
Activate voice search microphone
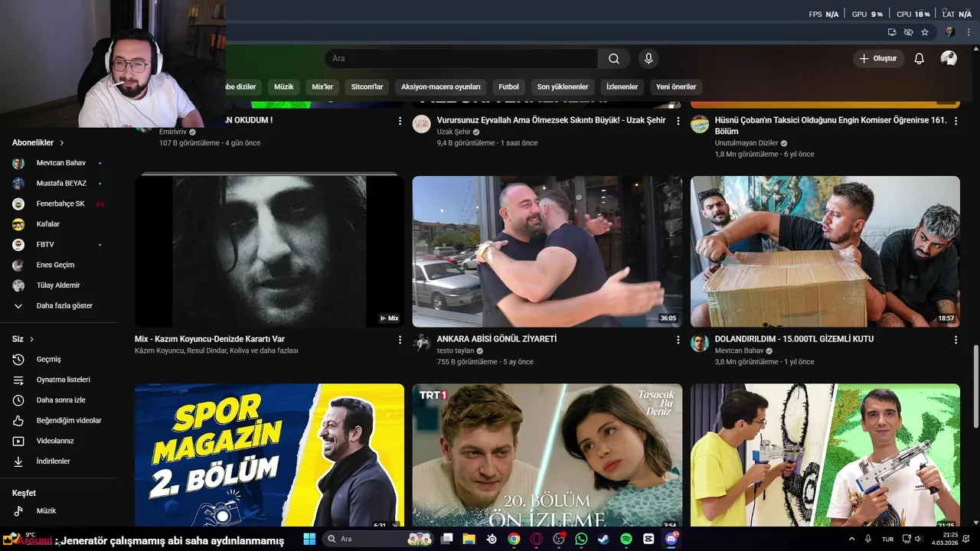click(648, 58)
